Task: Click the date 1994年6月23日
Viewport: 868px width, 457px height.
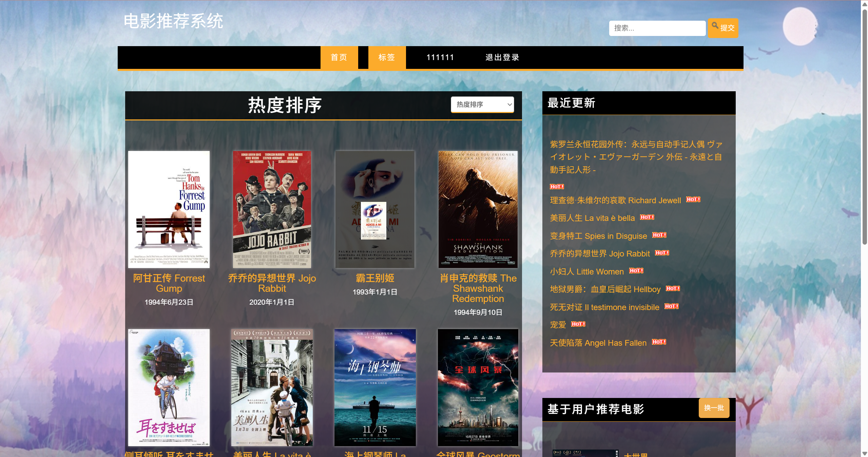Action: [169, 302]
